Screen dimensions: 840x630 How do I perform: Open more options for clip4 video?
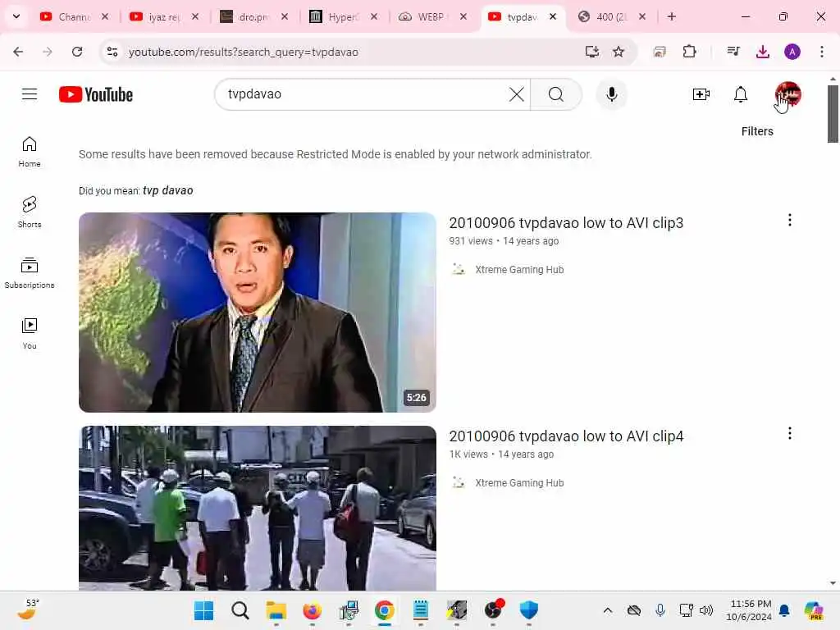[x=790, y=433]
